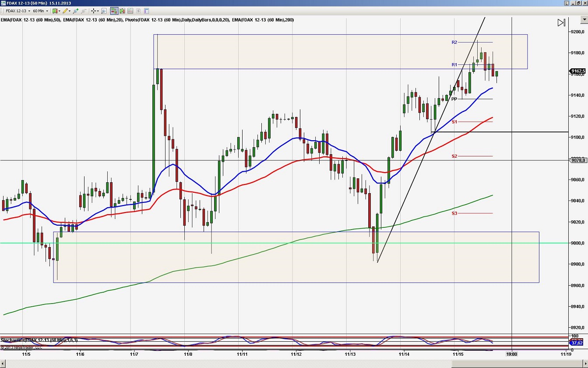The height and width of the screenshot is (368, 588).
Task: Click the zoom out magnifier icon
Action: click(83, 11)
